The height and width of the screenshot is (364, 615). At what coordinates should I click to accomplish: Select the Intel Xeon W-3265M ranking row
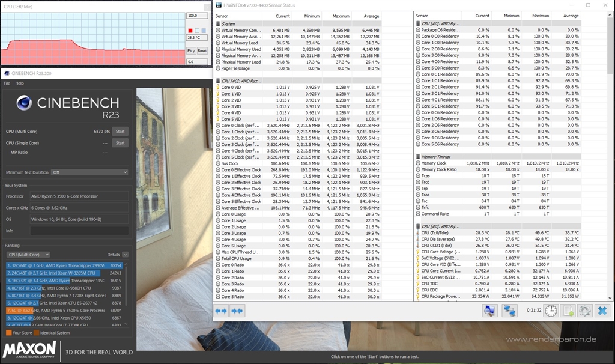[x=64, y=273]
